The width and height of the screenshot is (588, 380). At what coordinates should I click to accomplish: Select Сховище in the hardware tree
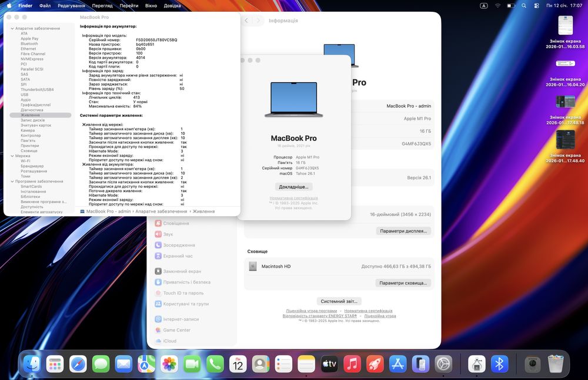pos(29,151)
